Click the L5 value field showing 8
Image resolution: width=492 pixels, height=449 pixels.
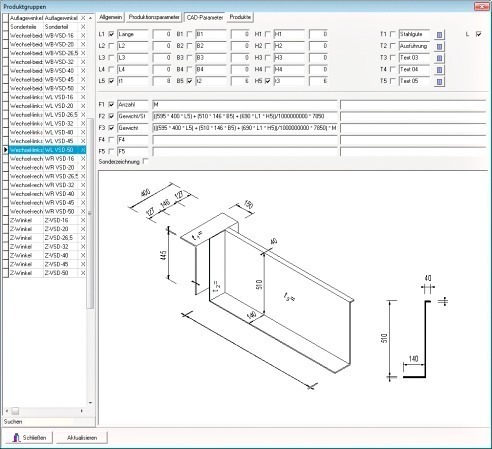[162, 81]
